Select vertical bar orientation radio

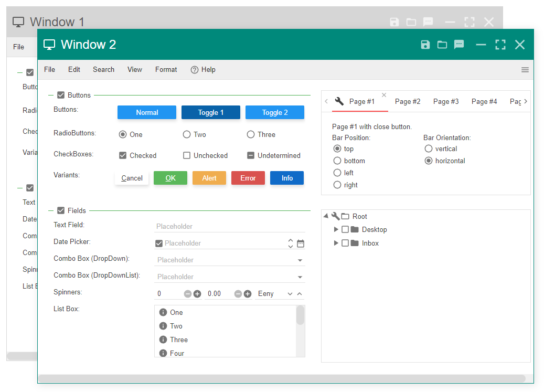[x=429, y=149]
